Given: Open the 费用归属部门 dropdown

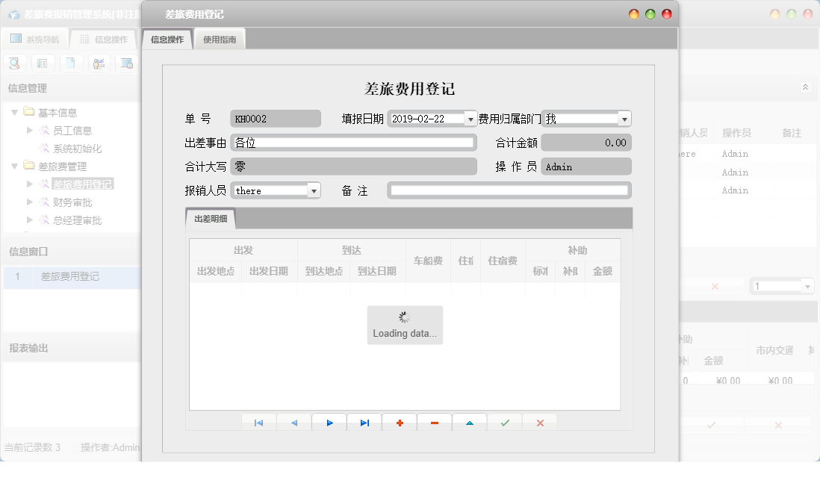Looking at the screenshot, I should click(x=624, y=118).
